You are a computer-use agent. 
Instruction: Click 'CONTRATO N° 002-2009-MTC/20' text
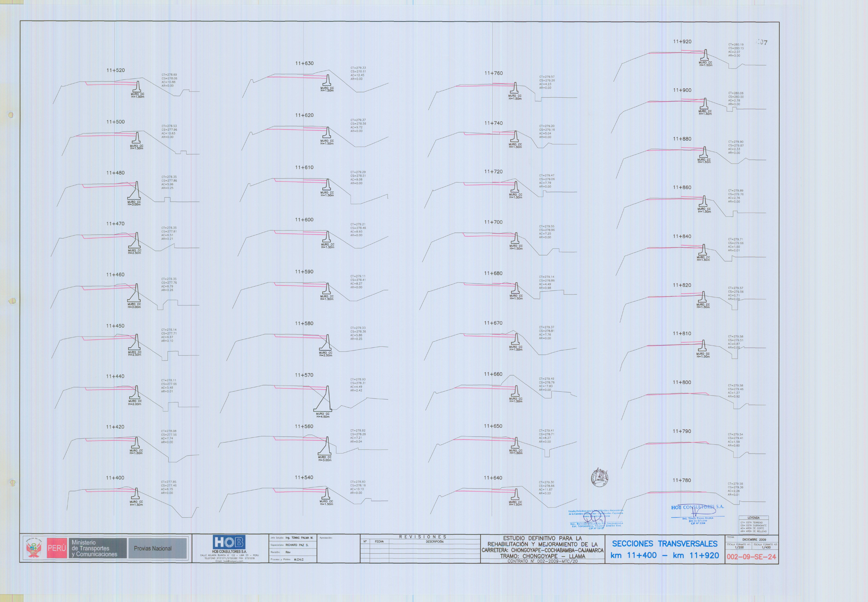(542, 561)
